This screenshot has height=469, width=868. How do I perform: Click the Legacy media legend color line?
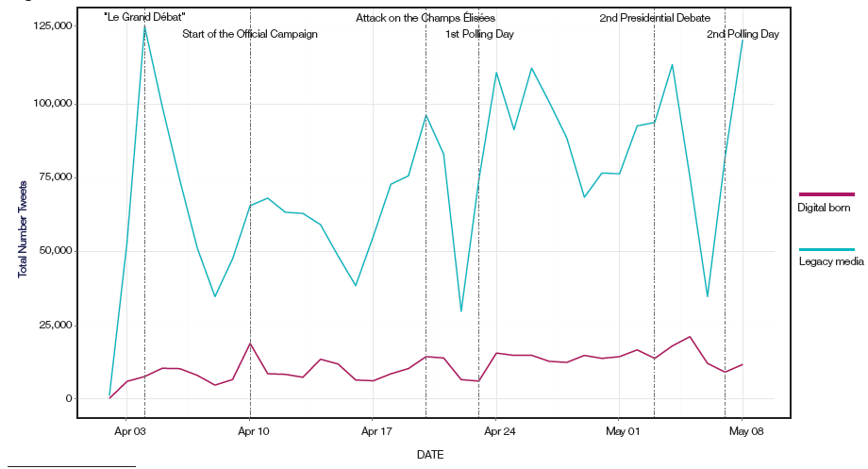tap(826, 249)
